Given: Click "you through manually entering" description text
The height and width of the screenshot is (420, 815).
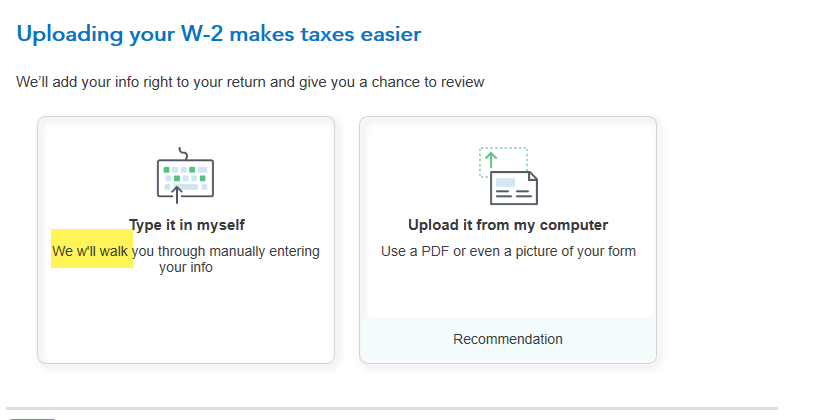Looking at the screenshot, I should pos(226,252).
